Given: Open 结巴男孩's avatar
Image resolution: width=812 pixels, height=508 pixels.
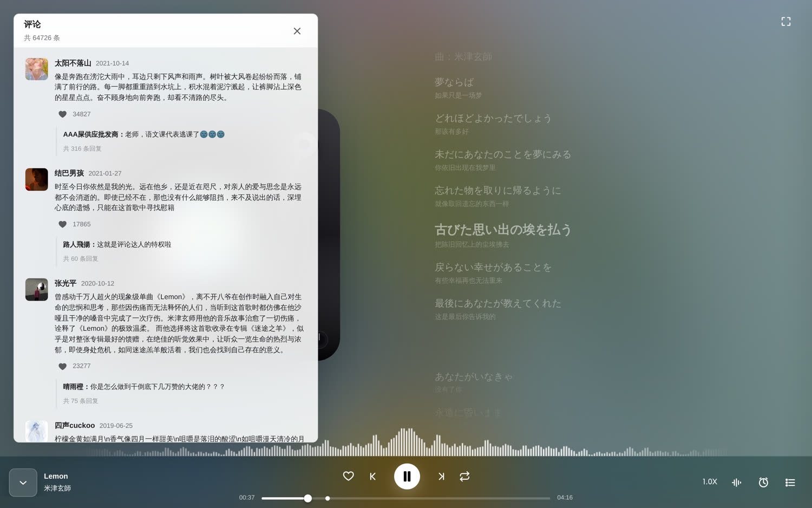Looking at the screenshot, I should coord(37,179).
